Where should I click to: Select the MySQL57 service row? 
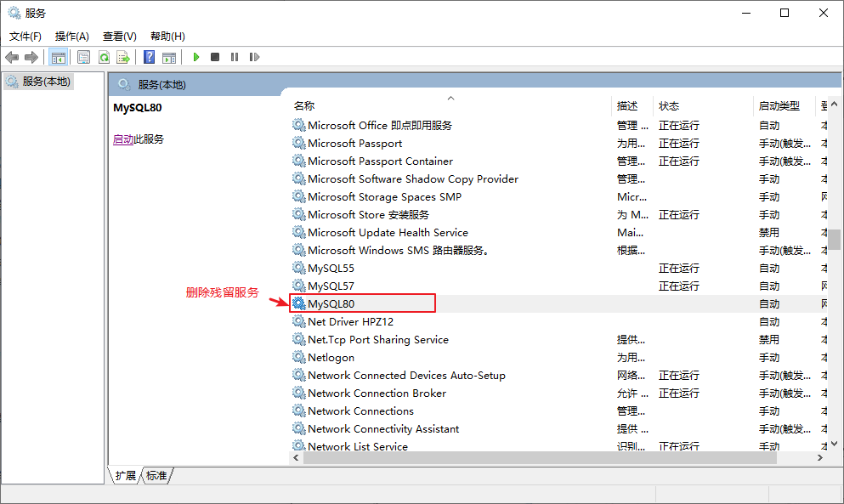(x=558, y=286)
